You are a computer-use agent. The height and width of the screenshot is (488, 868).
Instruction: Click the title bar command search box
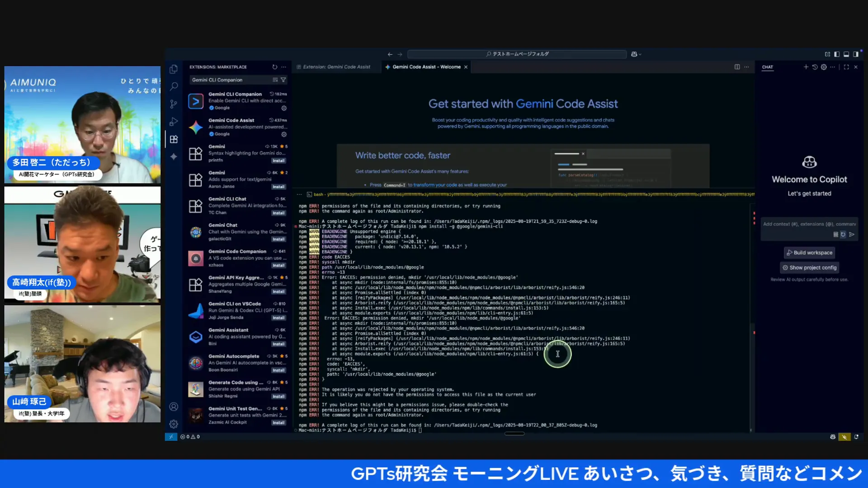[517, 54]
